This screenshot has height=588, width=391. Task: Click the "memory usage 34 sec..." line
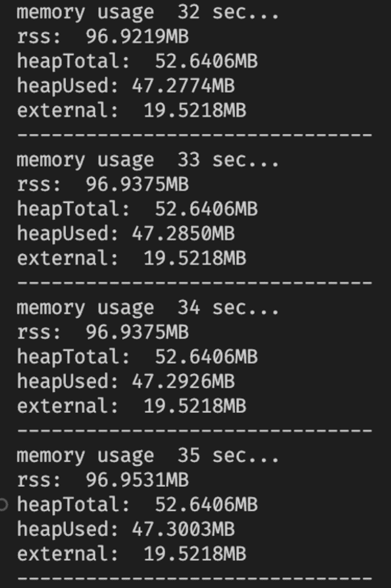[148, 308]
